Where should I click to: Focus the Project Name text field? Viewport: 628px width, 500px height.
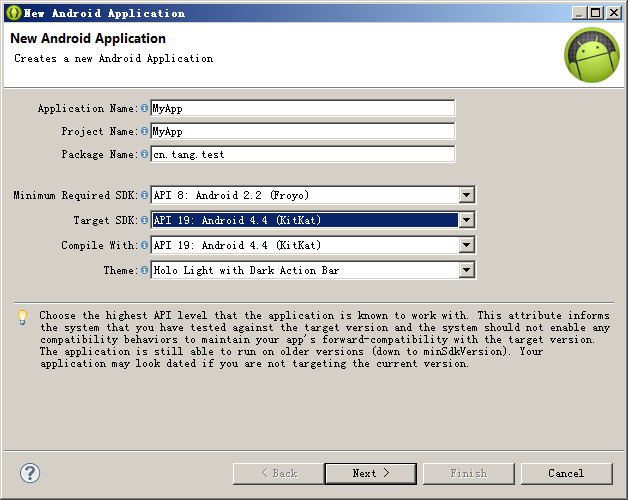click(303, 131)
